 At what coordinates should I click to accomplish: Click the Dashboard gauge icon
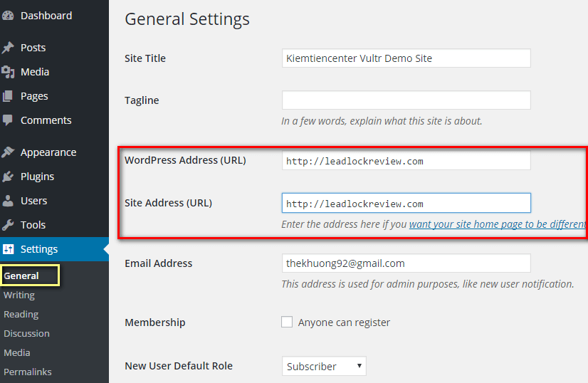[x=8, y=16]
